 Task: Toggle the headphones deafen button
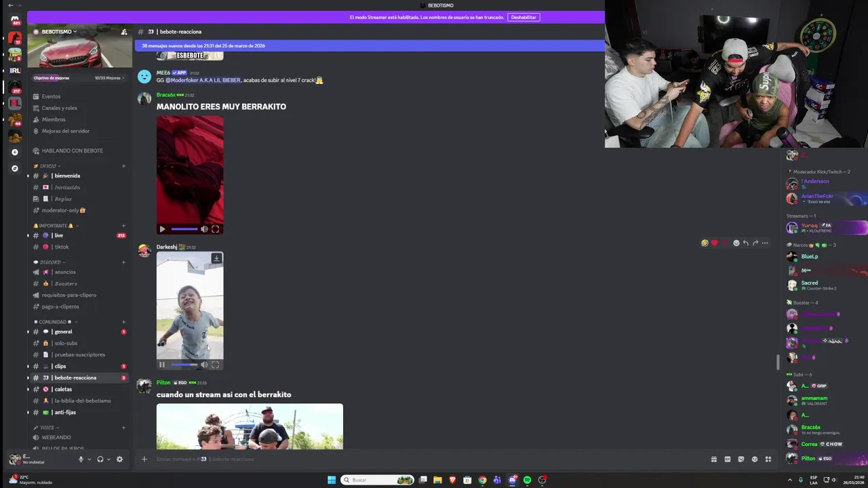pos(100,460)
